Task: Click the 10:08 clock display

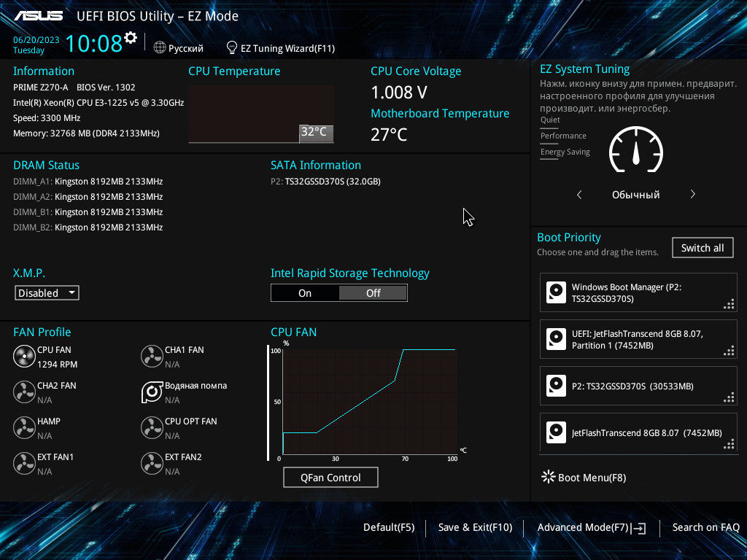Action: pos(94,44)
